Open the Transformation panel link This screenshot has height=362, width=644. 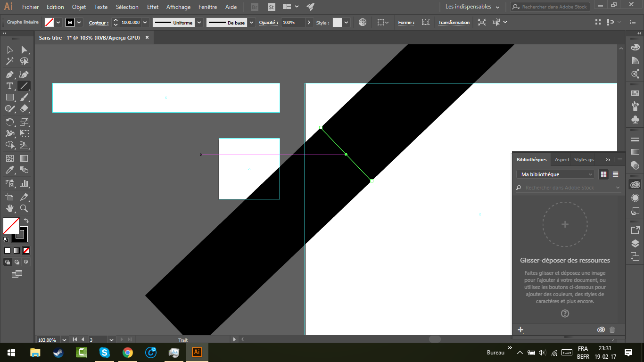pyautogui.click(x=454, y=22)
